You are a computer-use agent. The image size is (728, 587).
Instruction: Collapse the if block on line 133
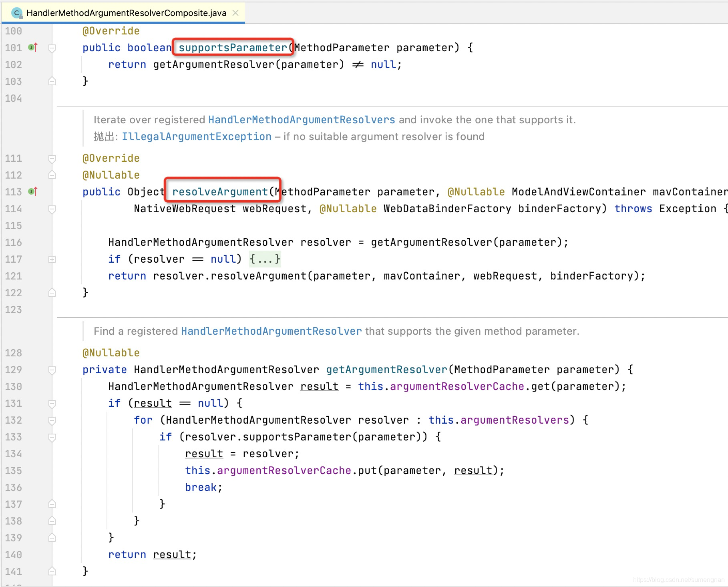click(x=52, y=437)
